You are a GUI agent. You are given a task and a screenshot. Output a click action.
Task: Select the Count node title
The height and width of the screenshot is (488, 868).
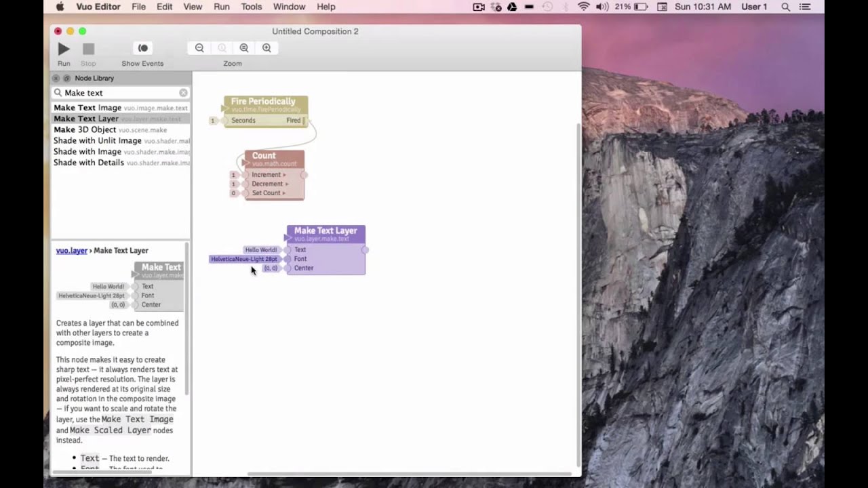[264, 156]
